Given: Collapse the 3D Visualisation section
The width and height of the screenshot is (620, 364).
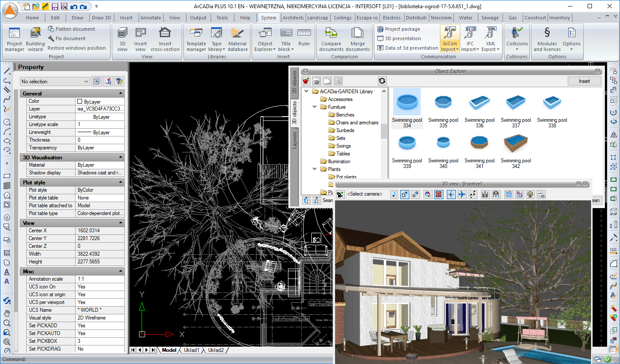Looking at the screenshot, I should coord(120,157).
